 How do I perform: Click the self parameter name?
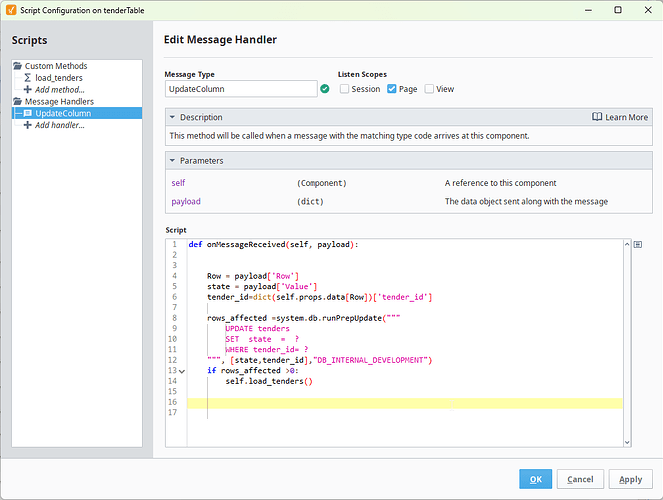click(x=178, y=183)
